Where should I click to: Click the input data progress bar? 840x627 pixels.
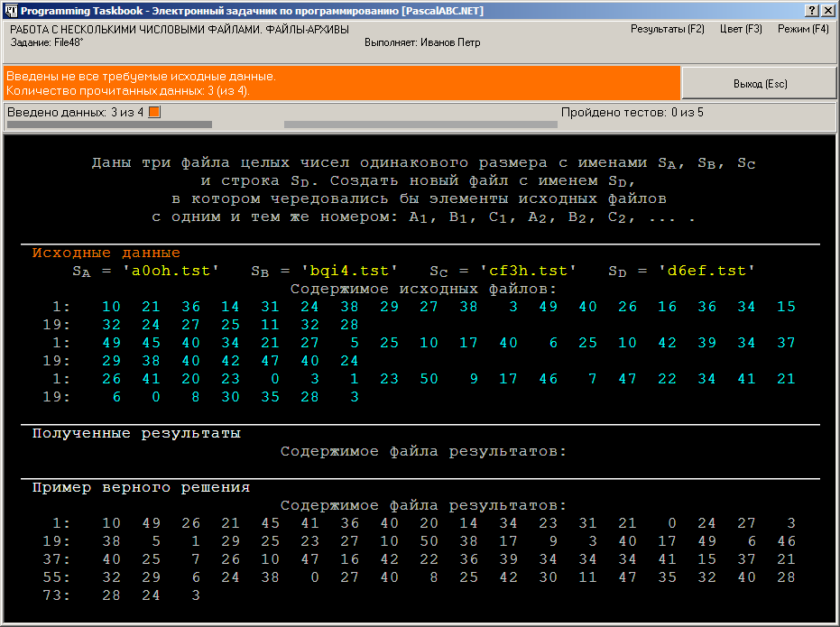(109, 124)
